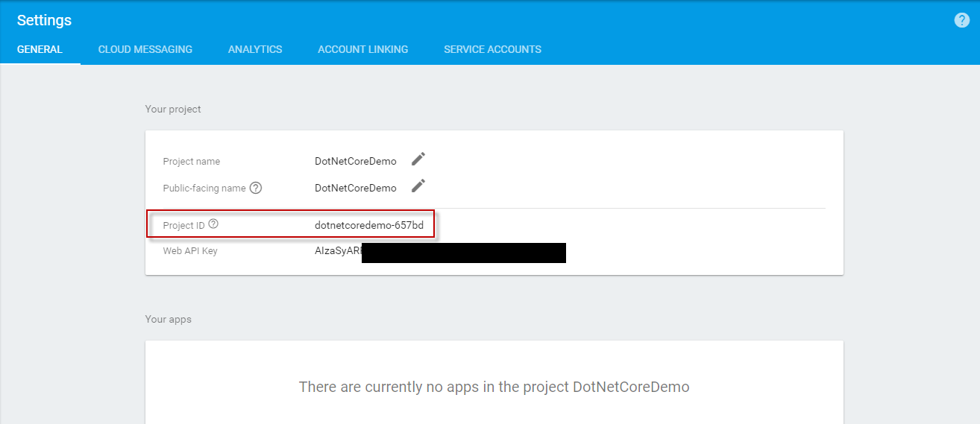Click the no apps in project message
Image resolution: width=980 pixels, height=424 pixels.
[494, 387]
